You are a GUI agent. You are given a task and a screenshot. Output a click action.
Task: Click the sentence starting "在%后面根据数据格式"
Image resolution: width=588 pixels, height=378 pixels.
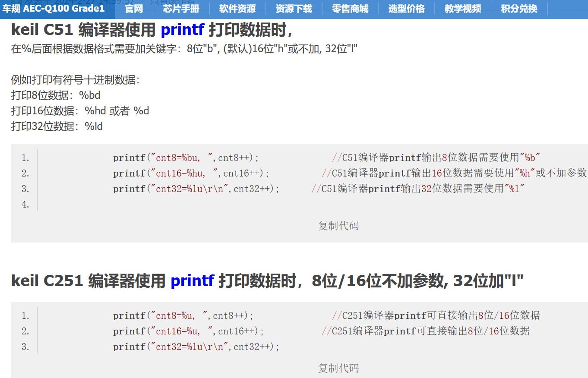tap(184, 49)
